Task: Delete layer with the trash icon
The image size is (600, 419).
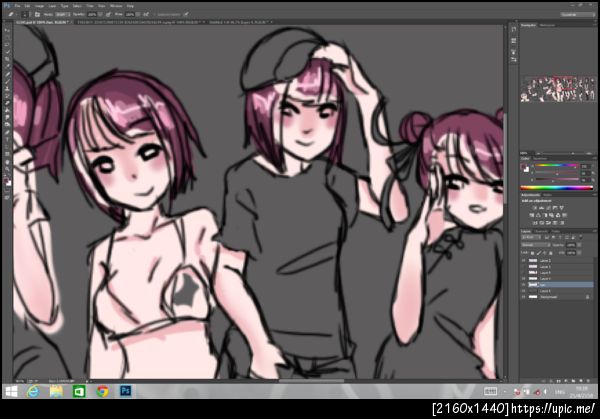Action: [x=588, y=381]
